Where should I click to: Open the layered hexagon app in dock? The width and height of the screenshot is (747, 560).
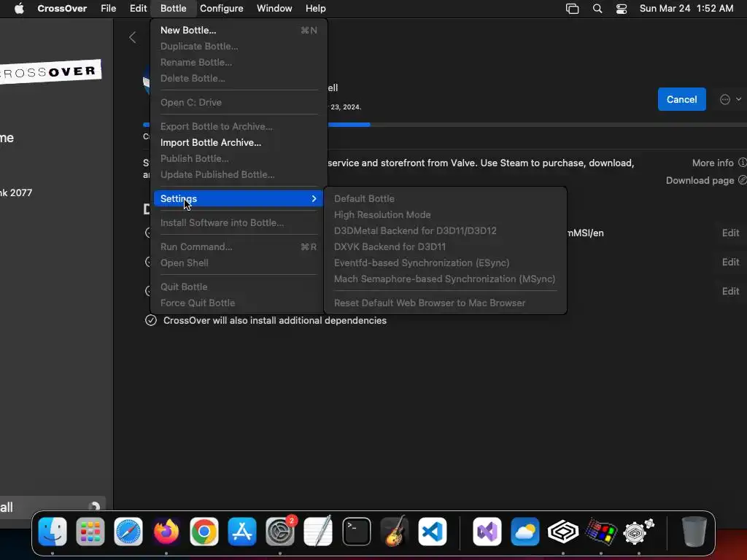pyautogui.click(x=563, y=531)
